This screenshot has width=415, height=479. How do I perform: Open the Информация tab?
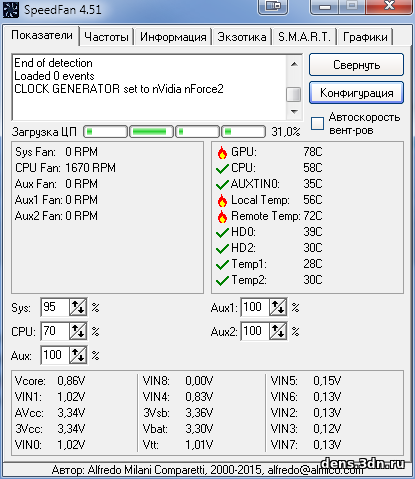click(x=173, y=37)
